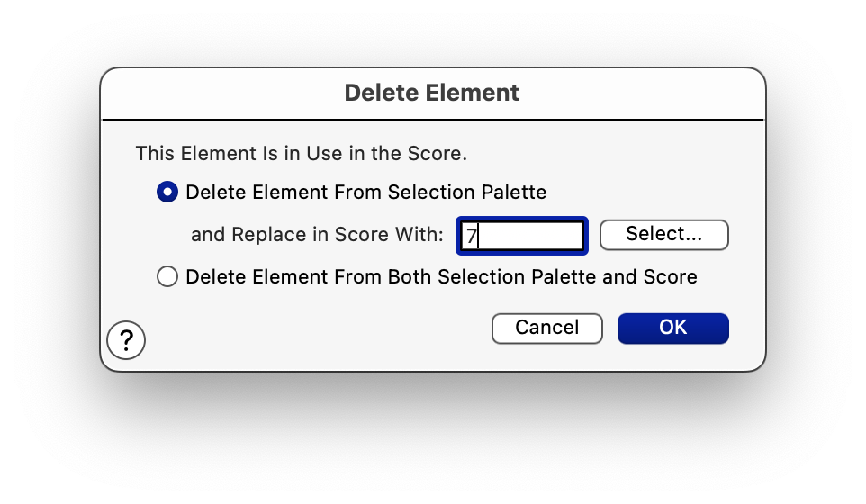866x504 pixels.
Task: Click the "Delete Element" dialog title
Action: pyautogui.click(x=432, y=93)
